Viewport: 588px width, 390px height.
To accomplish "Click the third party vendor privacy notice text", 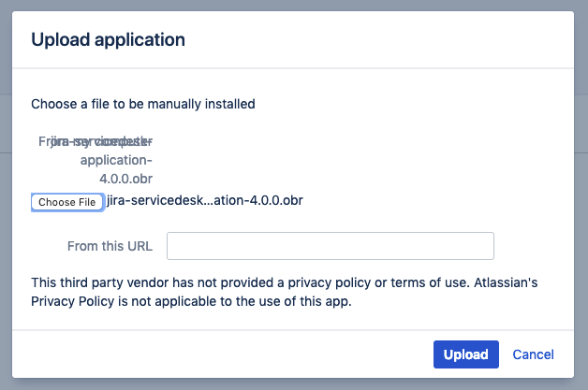I will 285,292.
